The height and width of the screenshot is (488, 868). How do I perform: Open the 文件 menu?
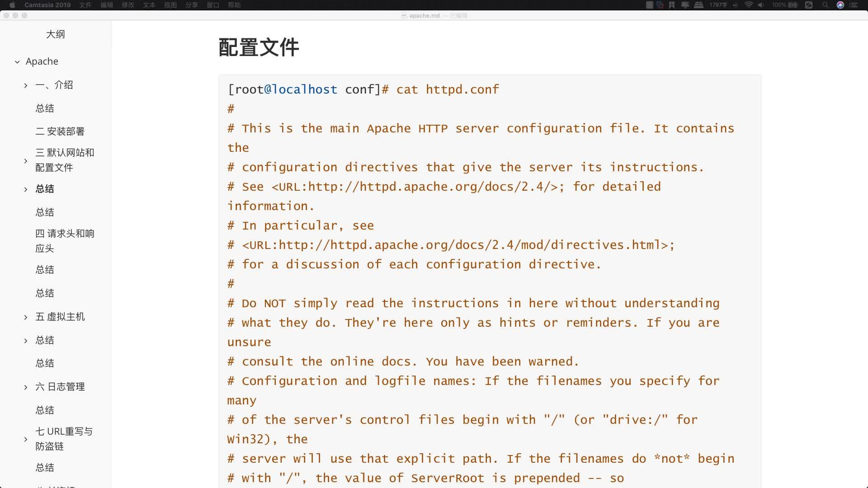coord(85,5)
